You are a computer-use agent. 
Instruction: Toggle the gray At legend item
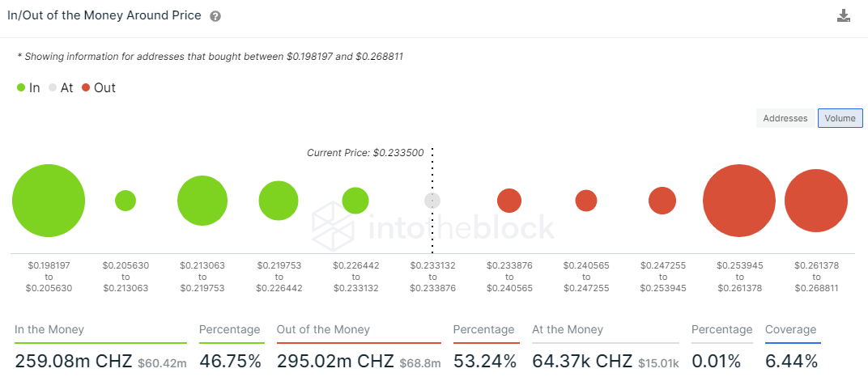[61, 87]
